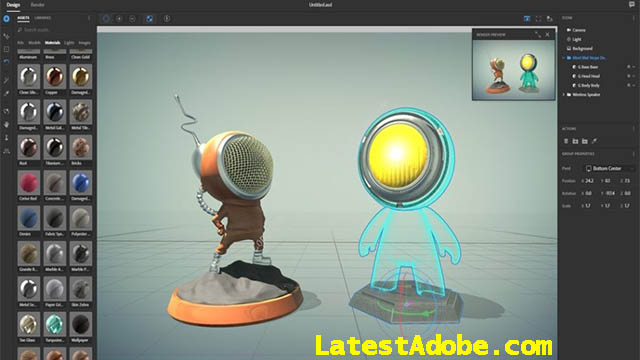Toggle visibility icon on G Base Base row

pos(629,67)
